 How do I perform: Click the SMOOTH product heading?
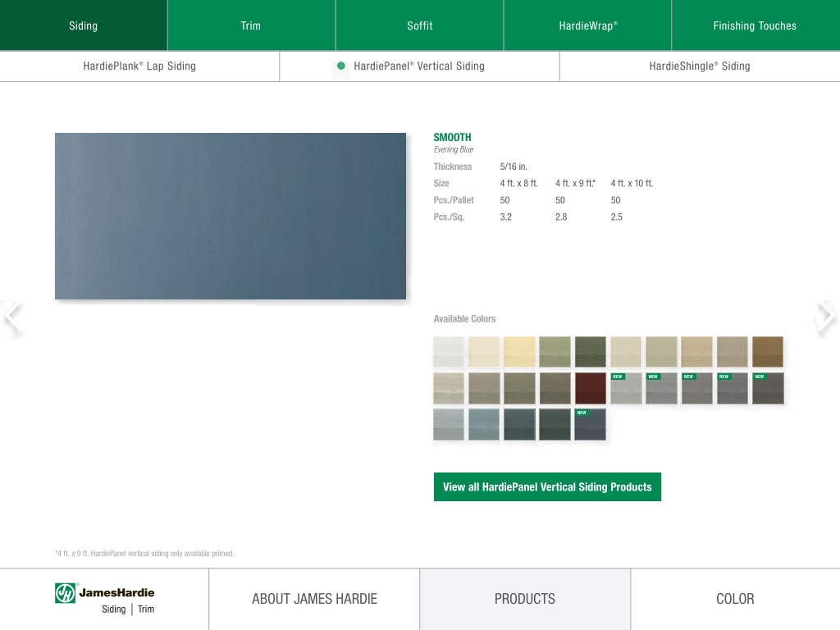[x=453, y=138]
